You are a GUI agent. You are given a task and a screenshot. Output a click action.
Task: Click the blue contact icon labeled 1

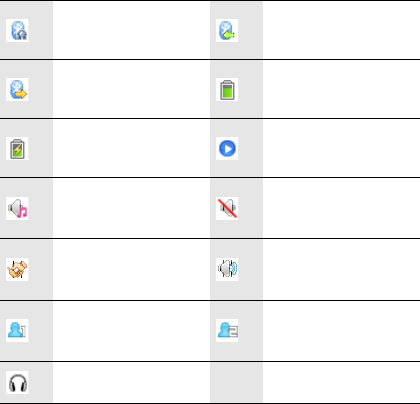17,330
